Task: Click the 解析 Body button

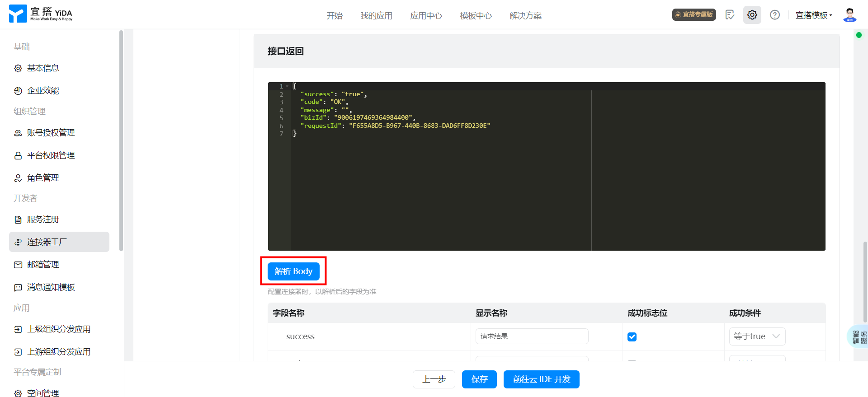Action: click(x=293, y=271)
